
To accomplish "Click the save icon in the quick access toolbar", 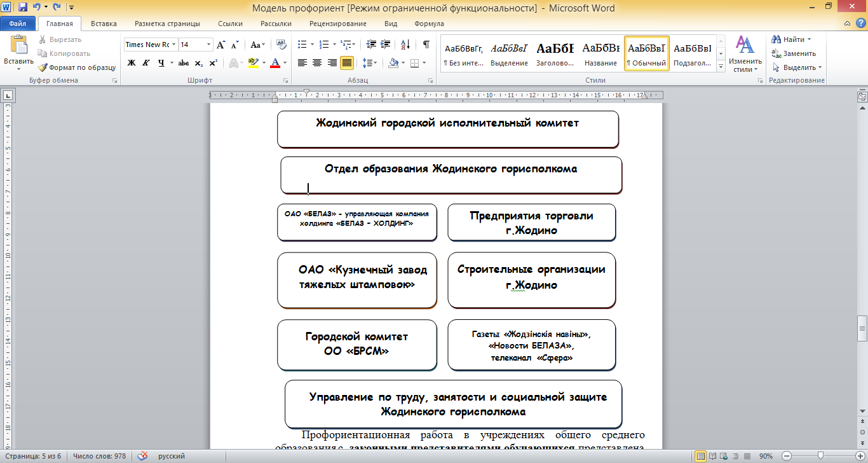I will (23, 8).
